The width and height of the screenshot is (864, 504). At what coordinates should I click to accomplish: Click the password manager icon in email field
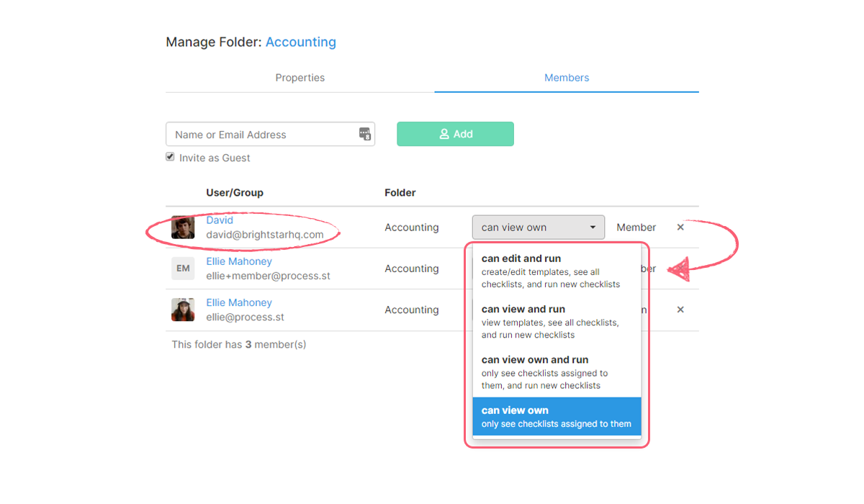(365, 134)
